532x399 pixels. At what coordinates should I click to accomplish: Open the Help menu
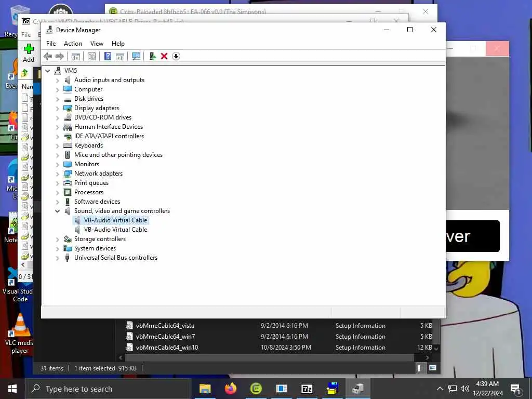118,44
